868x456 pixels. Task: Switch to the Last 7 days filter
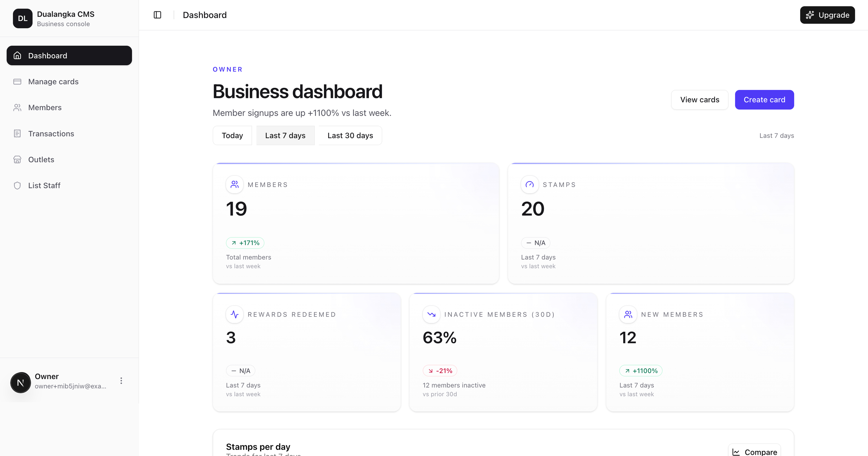(x=285, y=135)
